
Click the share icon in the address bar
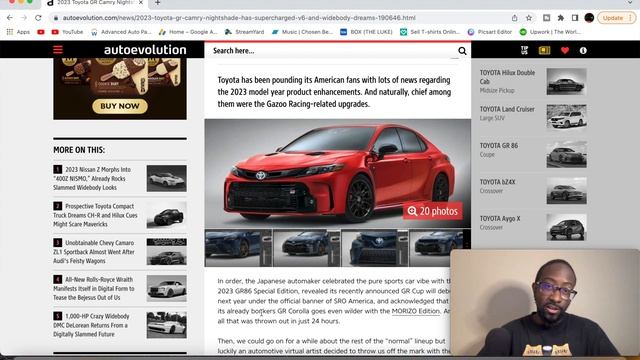click(x=515, y=18)
